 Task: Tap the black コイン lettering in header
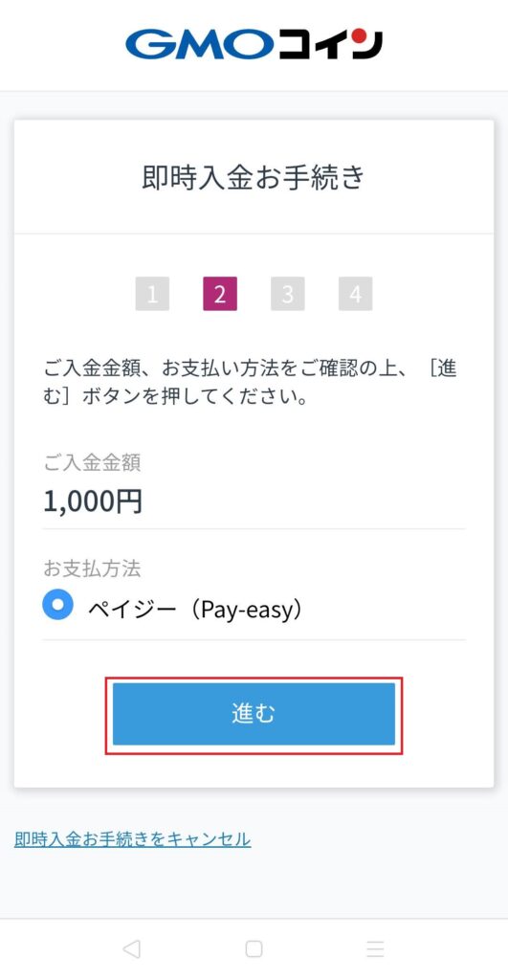tap(331, 45)
